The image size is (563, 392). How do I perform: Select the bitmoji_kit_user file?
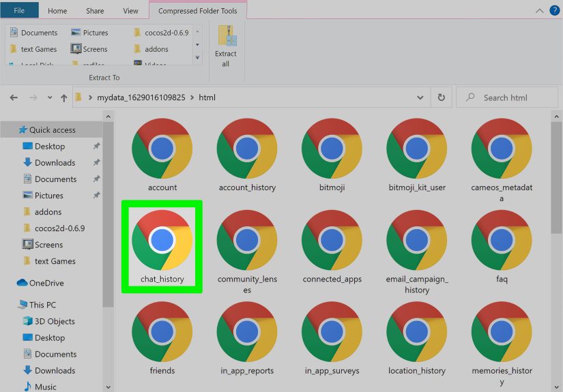(x=417, y=149)
